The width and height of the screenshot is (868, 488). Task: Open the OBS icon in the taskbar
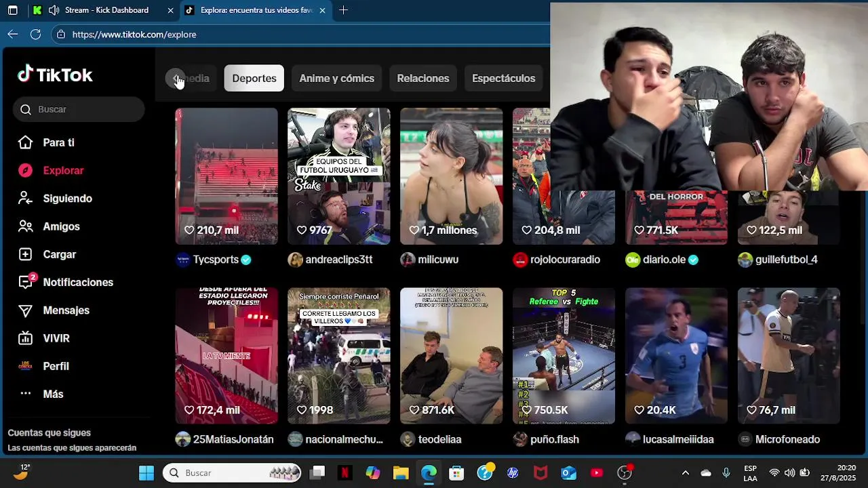click(625, 472)
